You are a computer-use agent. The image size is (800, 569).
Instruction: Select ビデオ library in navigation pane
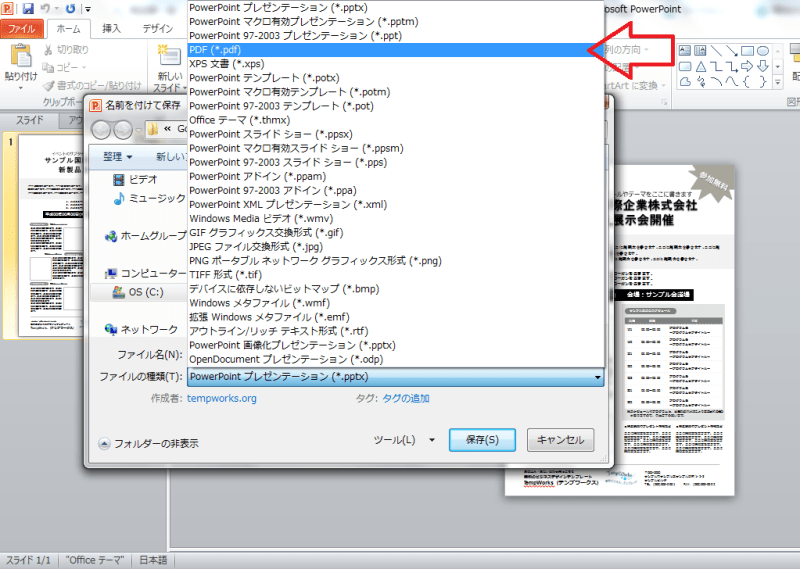(135, 180)
